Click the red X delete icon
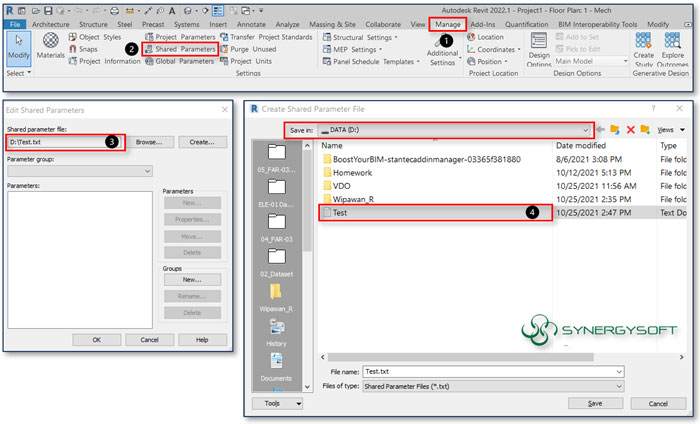The height and width of the screenshot is (424, 700). [631, 129]
